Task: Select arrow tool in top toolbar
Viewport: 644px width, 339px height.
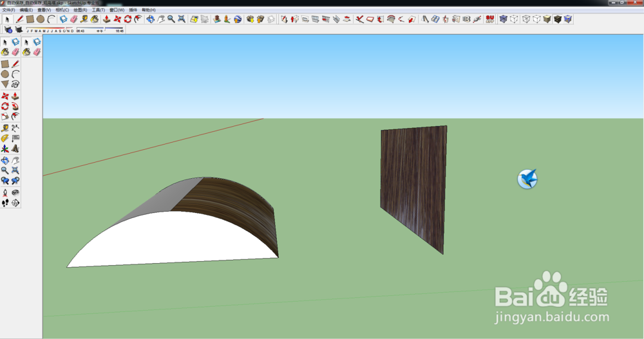Action: pos(7,19)
